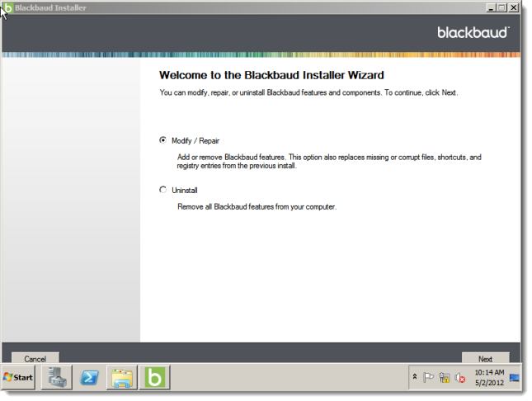Click the muted volume tray icon
This screenshot has width=532, height=401.
point(459,377)
